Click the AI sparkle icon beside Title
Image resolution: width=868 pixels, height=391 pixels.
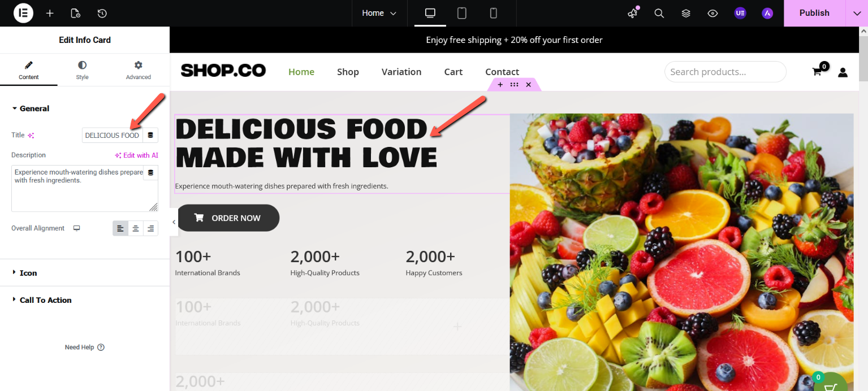click(x=31, y=136)
